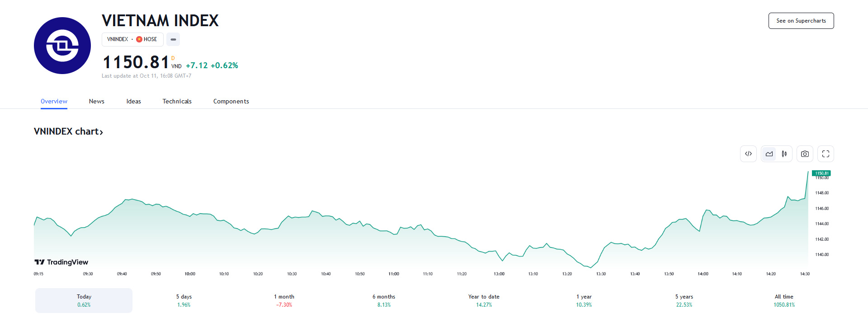
Task: Click See on Supercharts button
Action: (801, 21)
